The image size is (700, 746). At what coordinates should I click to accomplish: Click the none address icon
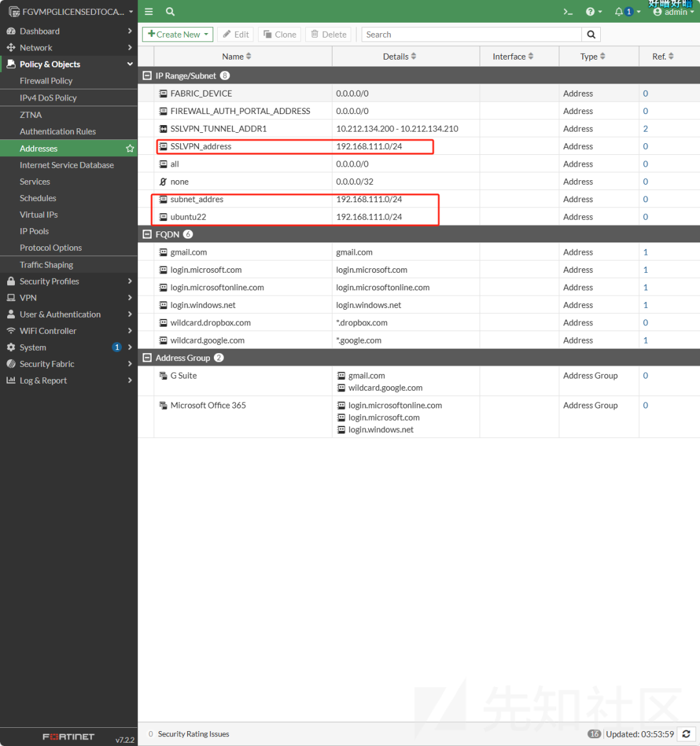click(x=163, y=181)
